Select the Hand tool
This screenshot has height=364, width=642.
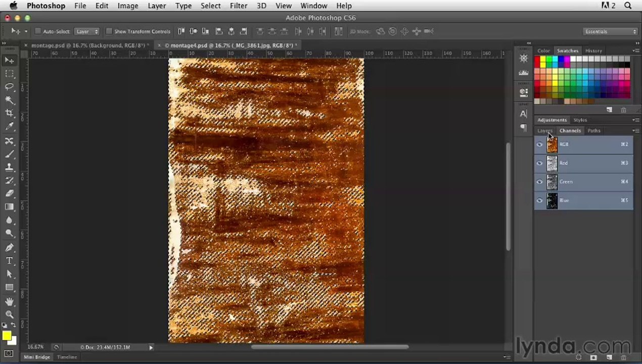[9, 301]
